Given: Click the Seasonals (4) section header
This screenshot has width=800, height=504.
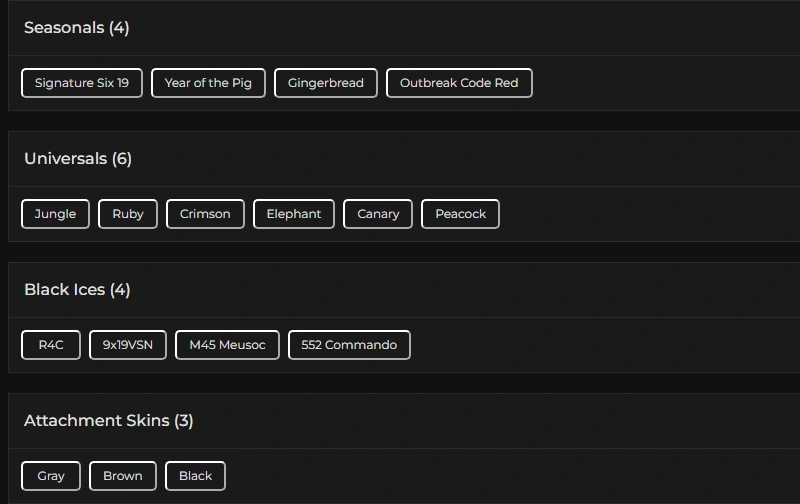Looking at the screenshot, I should [77, 28].
